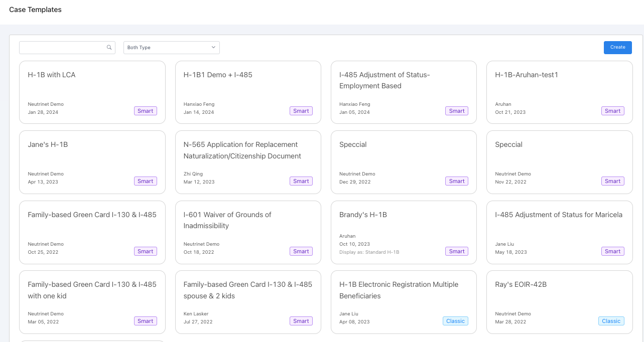Click the Classic badge on 'H-1B Electronic Registration'

455,321
